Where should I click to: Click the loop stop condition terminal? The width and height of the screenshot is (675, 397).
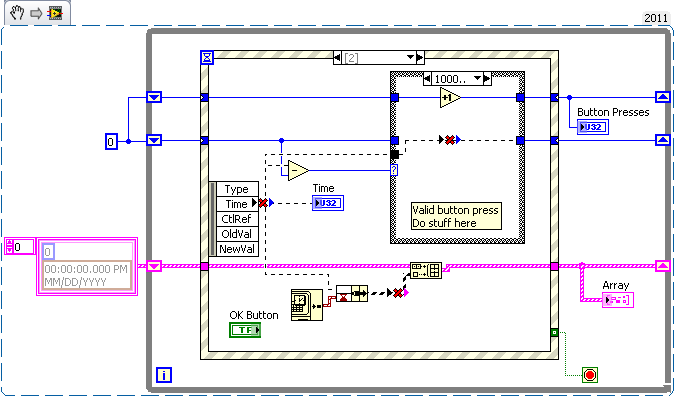click(590, 375)
